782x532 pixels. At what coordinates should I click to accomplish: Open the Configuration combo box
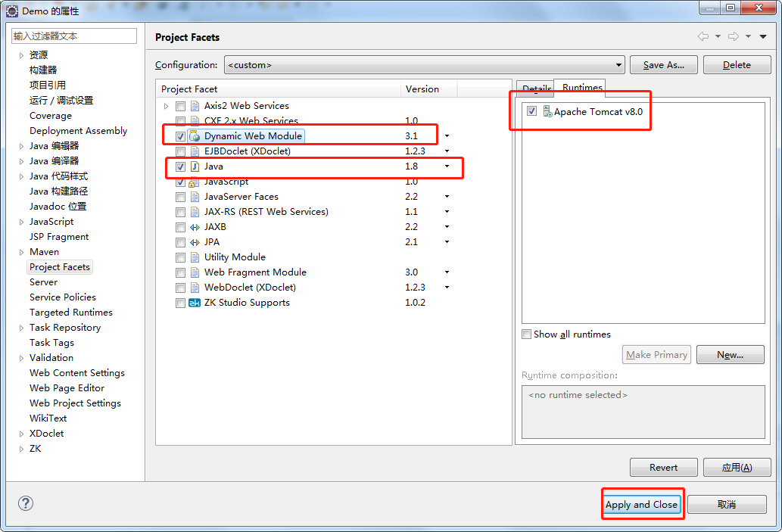coord(425,65)
